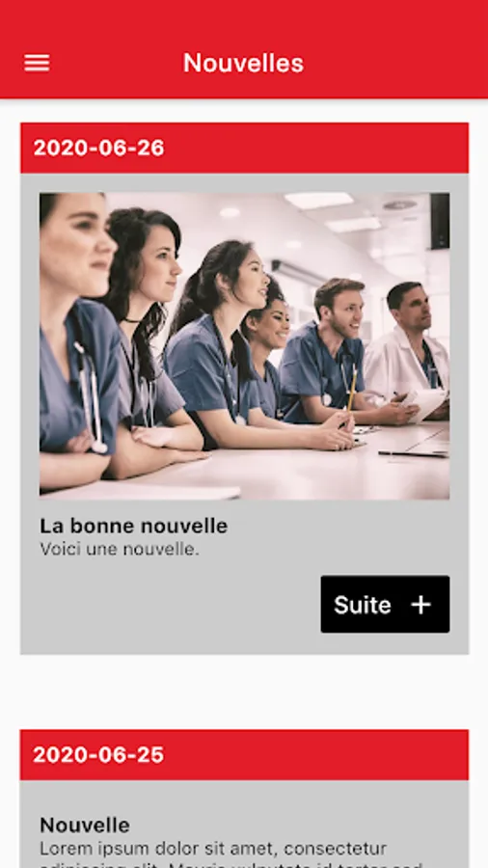Click the stethoscope on the nearest woman
Viewport: 488px width, 868px height.
(x=93, y=398)
